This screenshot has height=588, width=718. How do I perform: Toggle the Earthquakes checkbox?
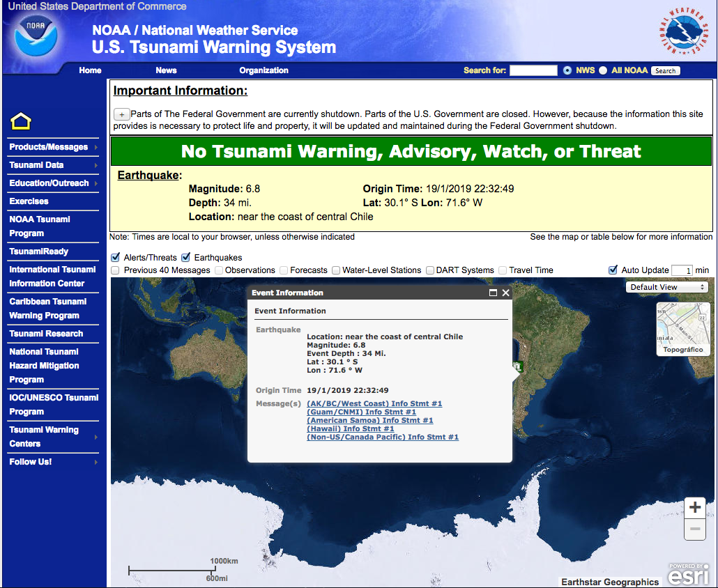pyautogui.click(x=186, y=257)
